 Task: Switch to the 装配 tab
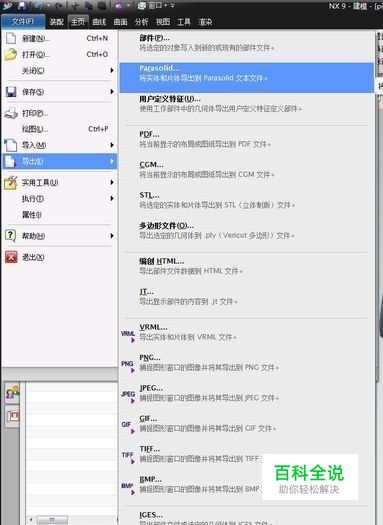click(57, 22)
